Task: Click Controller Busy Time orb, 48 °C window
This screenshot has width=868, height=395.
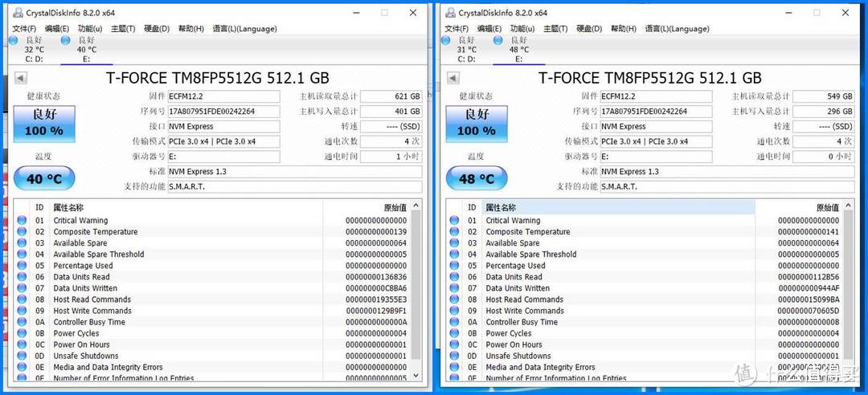Action: (x=454, y=322)
